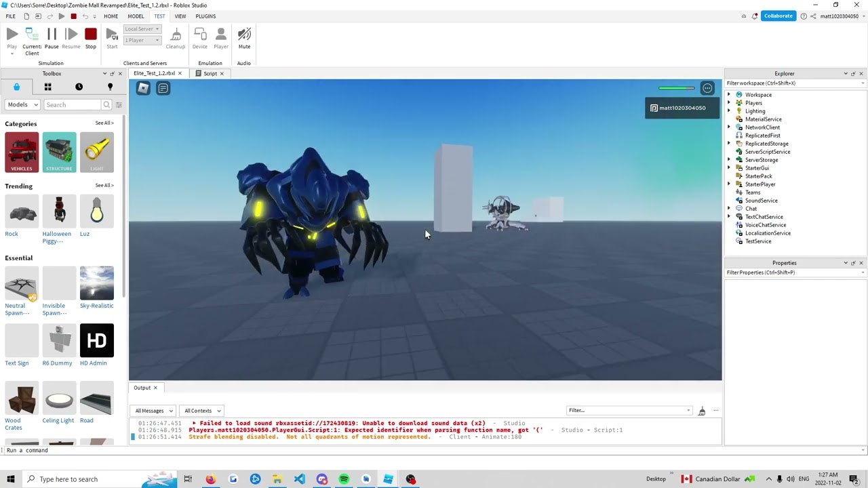
Task: Select the HD Admin model thumbnail
Action: (x=97, y=340)
